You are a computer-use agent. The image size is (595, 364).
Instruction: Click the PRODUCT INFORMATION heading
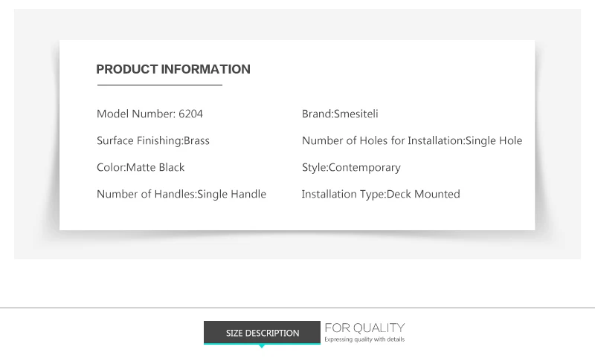(173, 69)
